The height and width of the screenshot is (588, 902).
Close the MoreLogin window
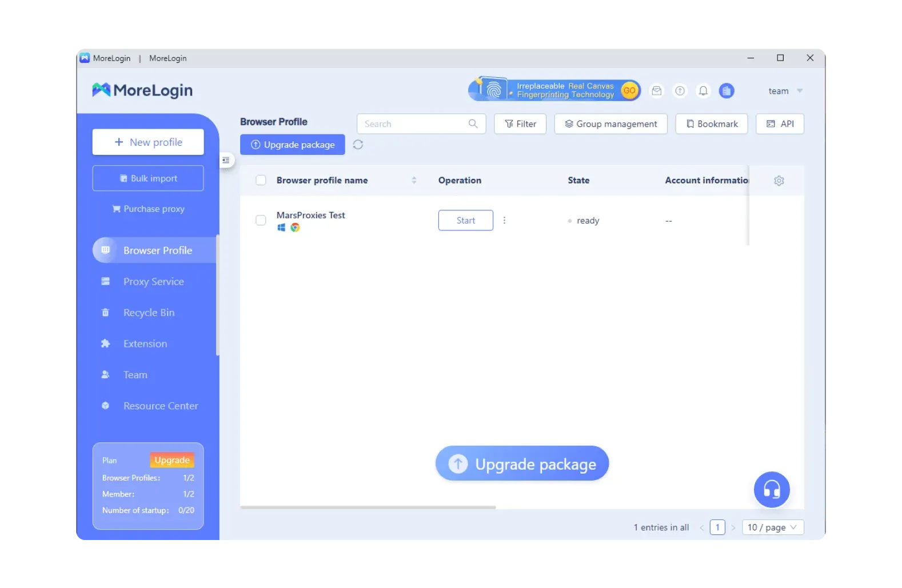coord(810,58)
